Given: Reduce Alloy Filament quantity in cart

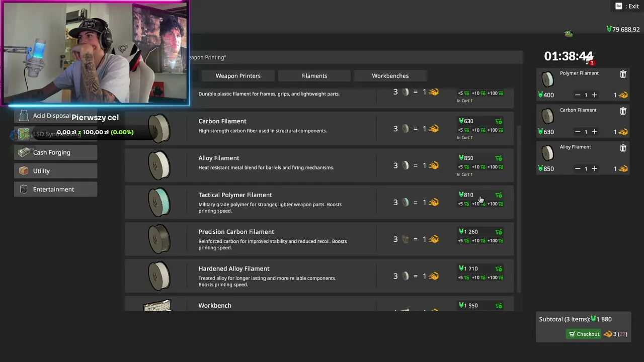Looking at the screenshot, I should 578,168.
